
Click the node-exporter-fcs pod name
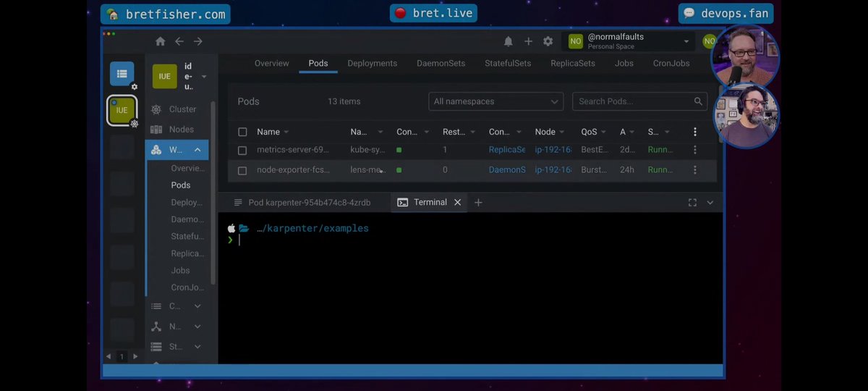pos(293,170)
